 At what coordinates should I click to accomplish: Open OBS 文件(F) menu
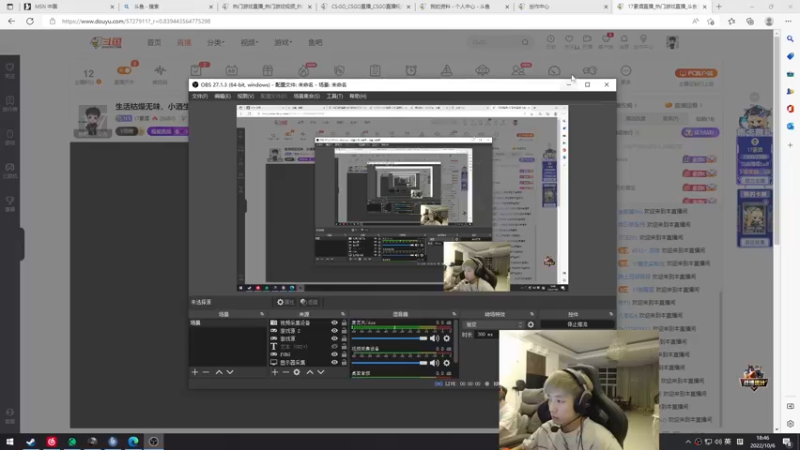[199, 96]
